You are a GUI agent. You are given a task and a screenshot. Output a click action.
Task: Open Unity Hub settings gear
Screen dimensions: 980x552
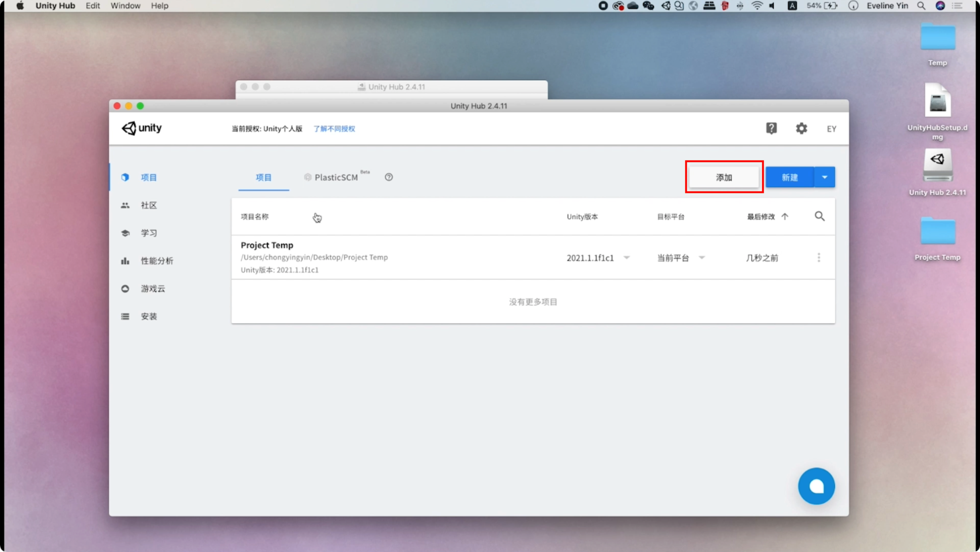801,129
